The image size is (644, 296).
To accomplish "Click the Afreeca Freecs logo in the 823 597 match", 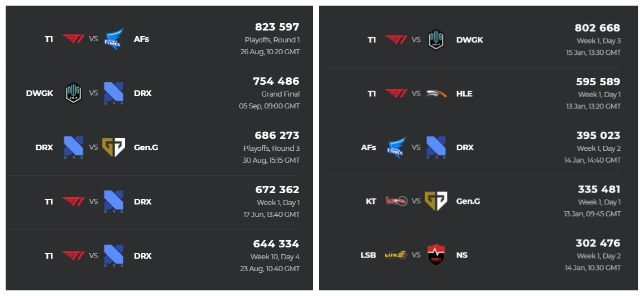I will click(x=113, y=39).
